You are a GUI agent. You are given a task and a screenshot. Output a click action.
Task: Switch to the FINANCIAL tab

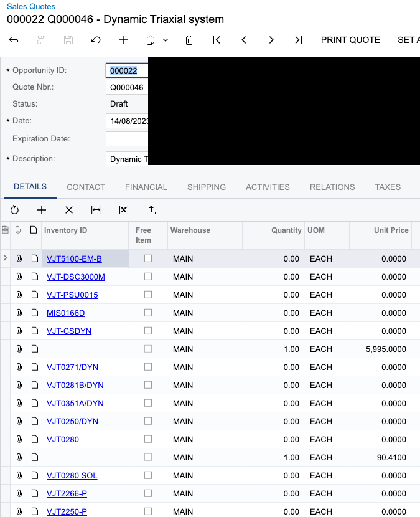point(146,187)
